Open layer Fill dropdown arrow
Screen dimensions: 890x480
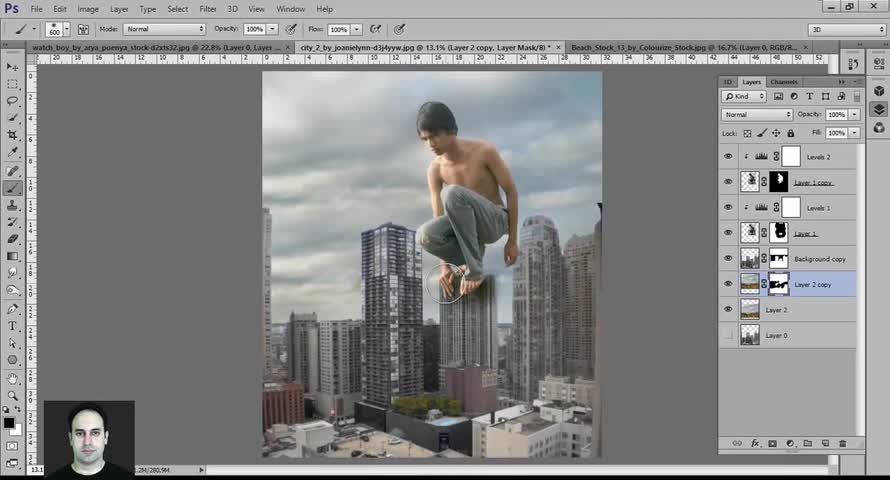coord(854,133)
